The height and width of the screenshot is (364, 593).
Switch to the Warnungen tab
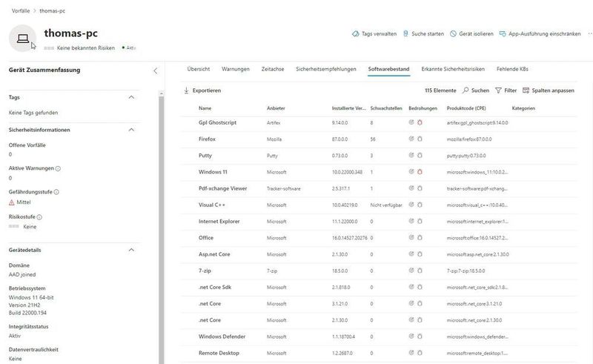(236, 69)
